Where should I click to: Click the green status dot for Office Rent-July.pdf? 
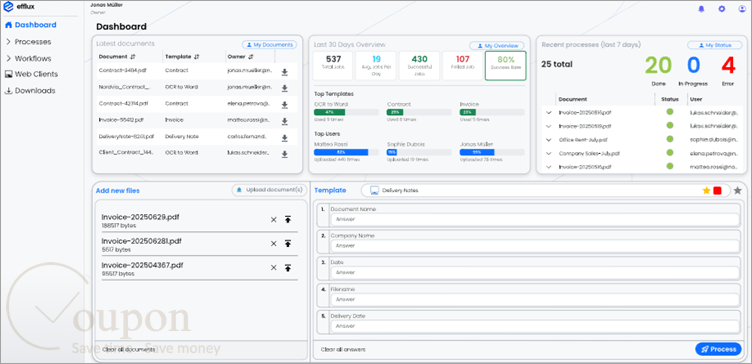pos(670,139)
